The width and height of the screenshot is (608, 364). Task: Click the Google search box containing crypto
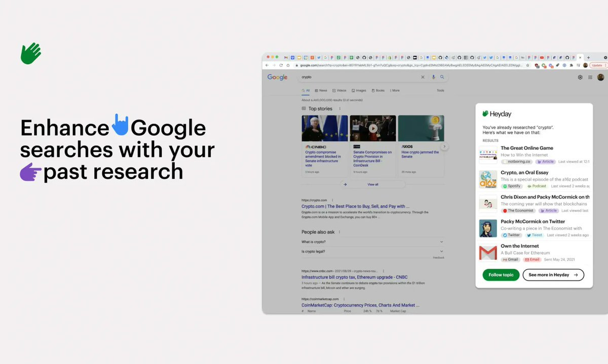pos(372,77)
